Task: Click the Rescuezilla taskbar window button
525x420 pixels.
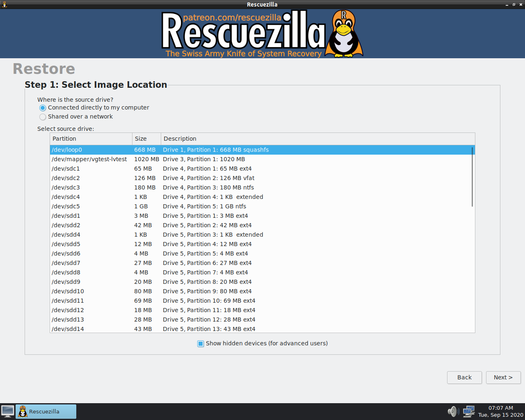Action: pos(46,411)
